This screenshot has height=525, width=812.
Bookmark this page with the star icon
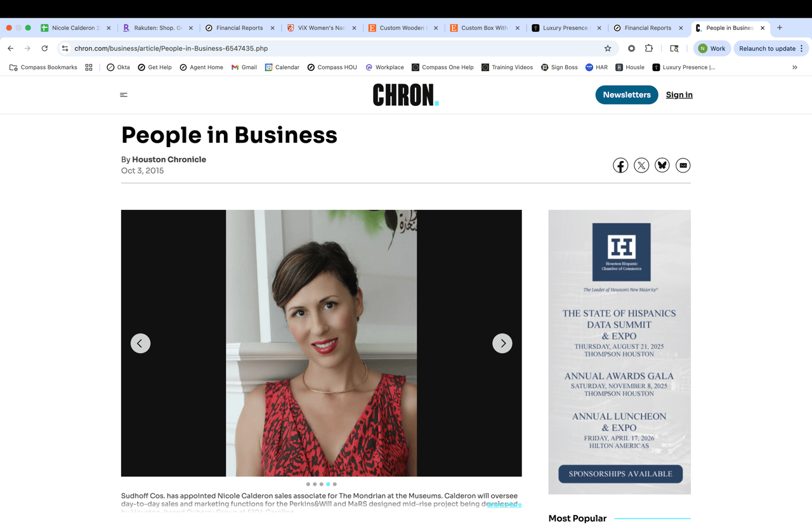[608, 48]
